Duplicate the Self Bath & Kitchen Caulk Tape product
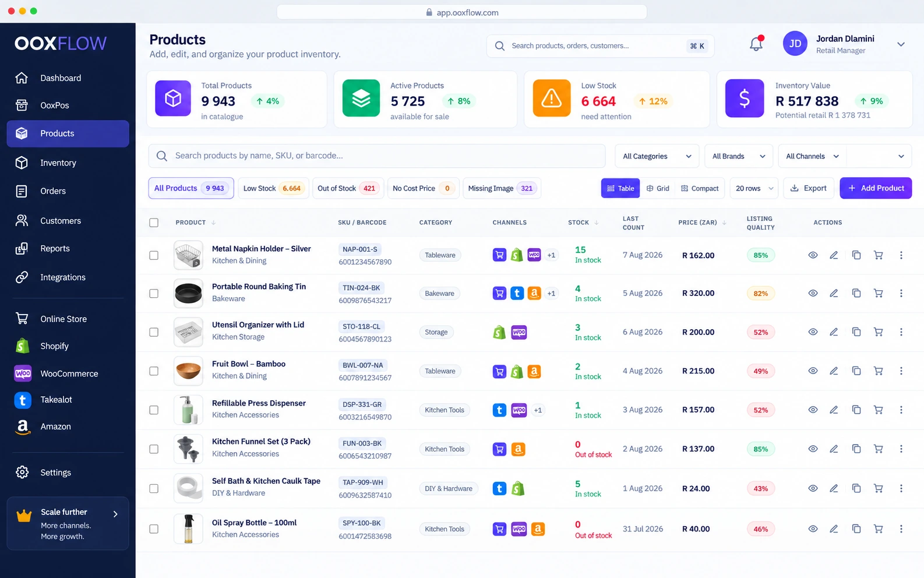The height and width of the screenshot is (578, 924). [x=856, y=488]
